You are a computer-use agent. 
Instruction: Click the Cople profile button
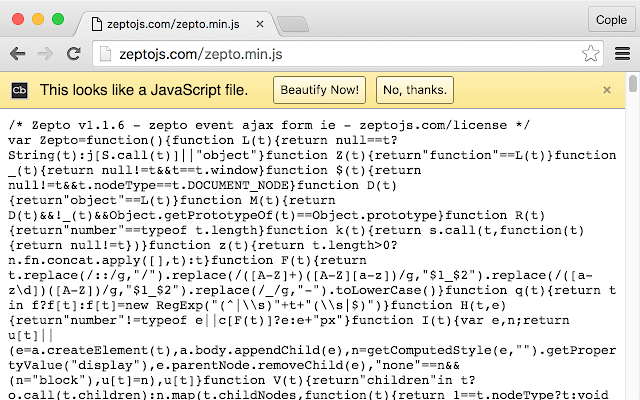[x=611, y=20]
